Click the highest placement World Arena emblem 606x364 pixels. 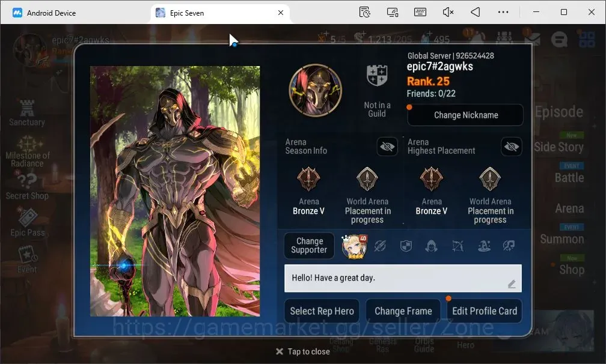(x=490, y=179)
